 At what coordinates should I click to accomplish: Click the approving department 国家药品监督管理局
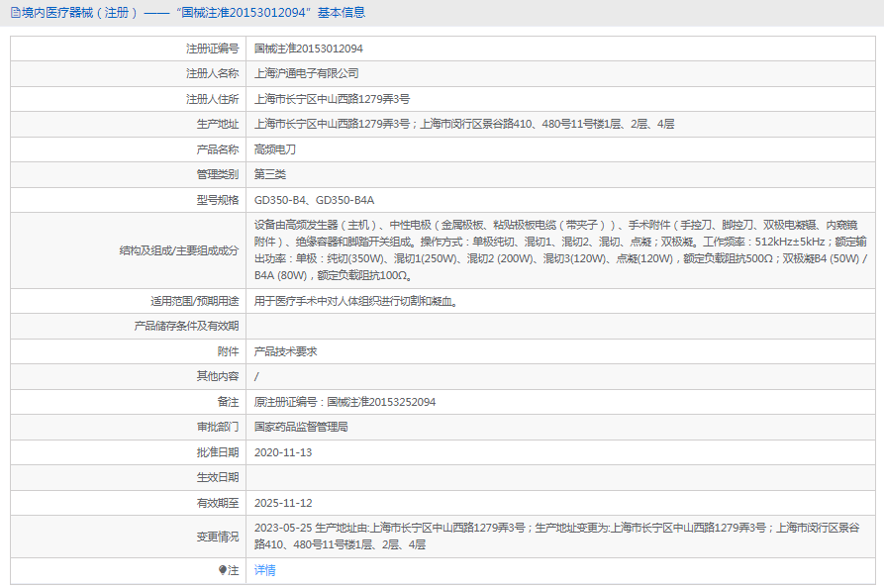(x=301, y=427)
